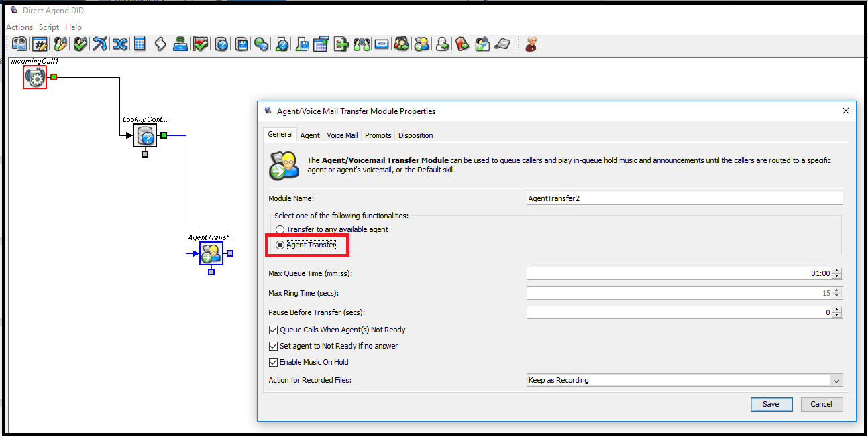The width and height of the screenshot is (868, 439).
Task: Increase Max Queue Time with up arrow
Action: coord(838,271)
